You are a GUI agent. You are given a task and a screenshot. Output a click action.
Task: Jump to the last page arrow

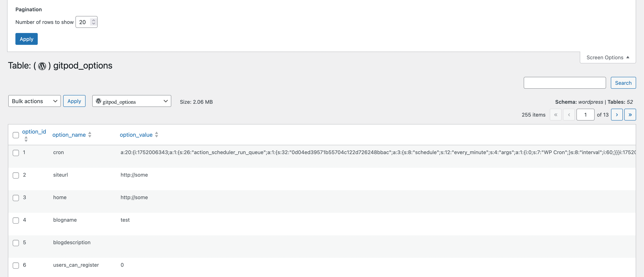630,115
